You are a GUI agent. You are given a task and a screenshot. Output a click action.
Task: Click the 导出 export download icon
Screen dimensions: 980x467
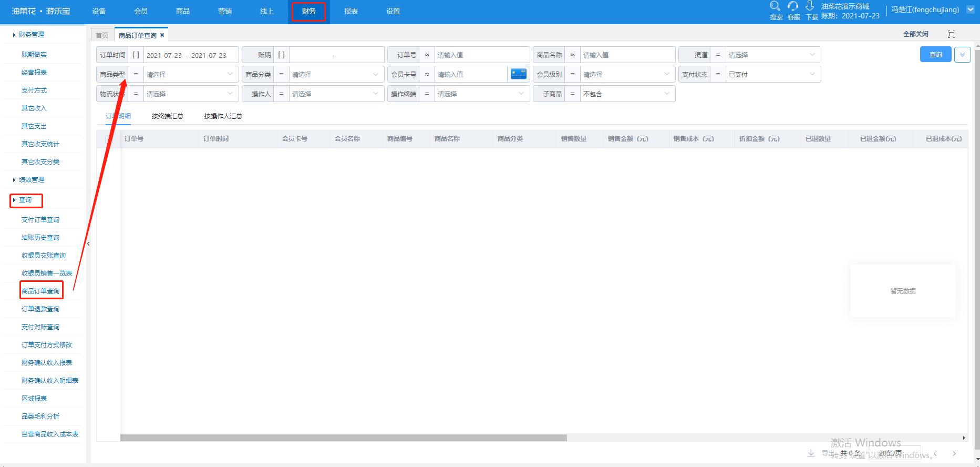(x=811, y=453)
